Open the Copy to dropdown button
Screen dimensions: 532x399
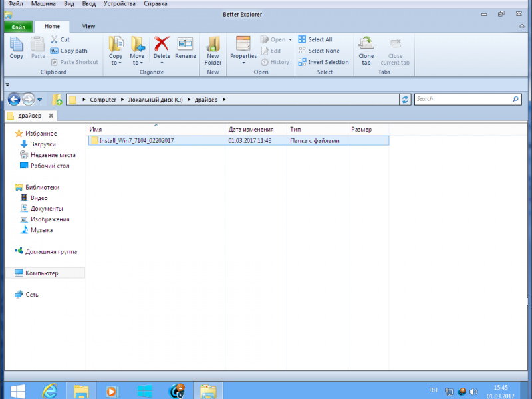(116, 51)
